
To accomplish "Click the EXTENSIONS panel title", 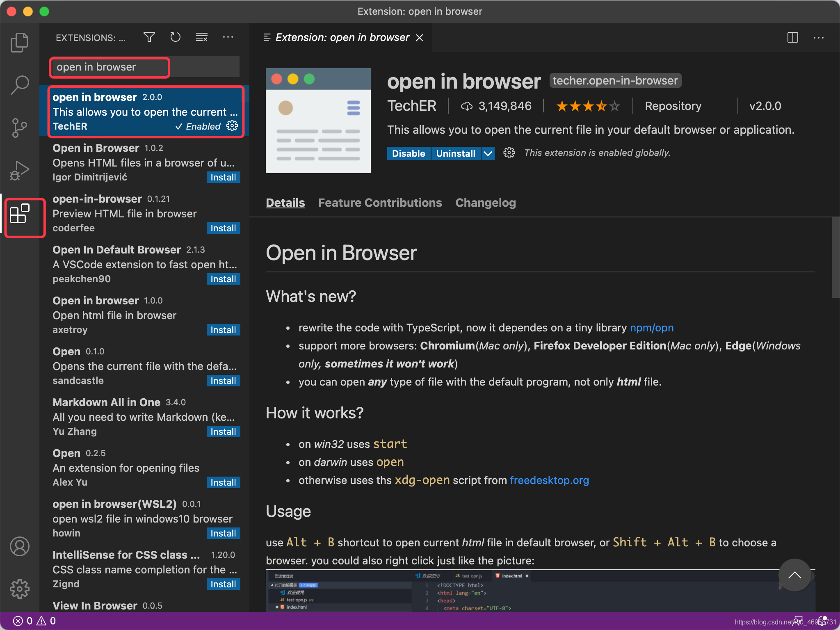I will point(91,38).
